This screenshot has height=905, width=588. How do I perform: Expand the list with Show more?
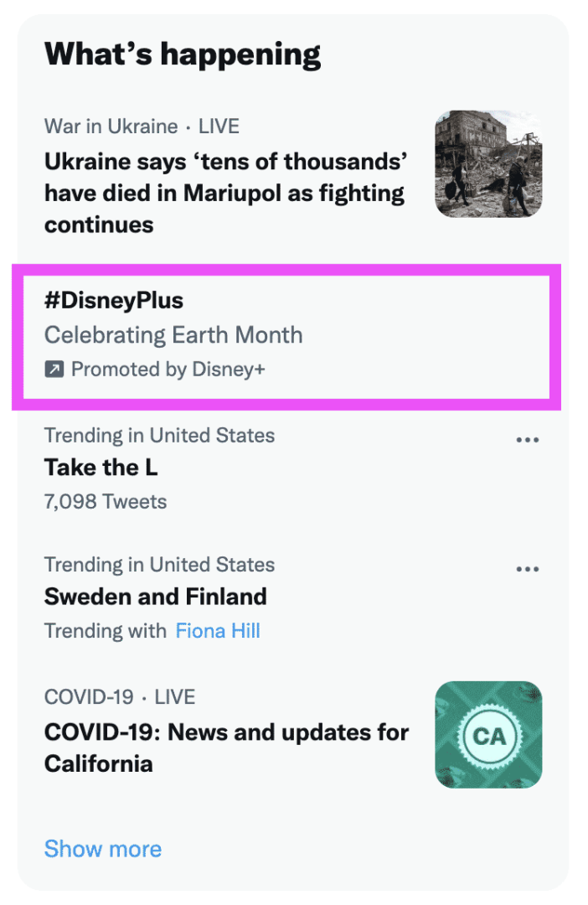click(x=103, y=849)
